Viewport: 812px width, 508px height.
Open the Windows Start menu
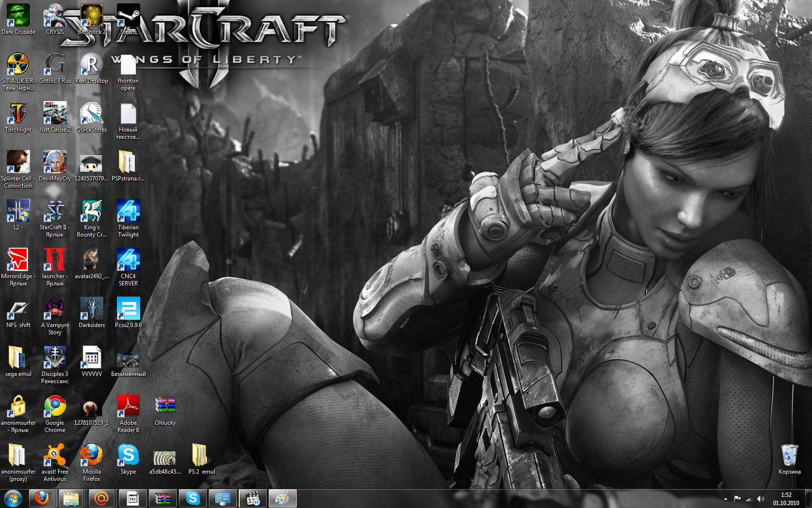point(13,498)
